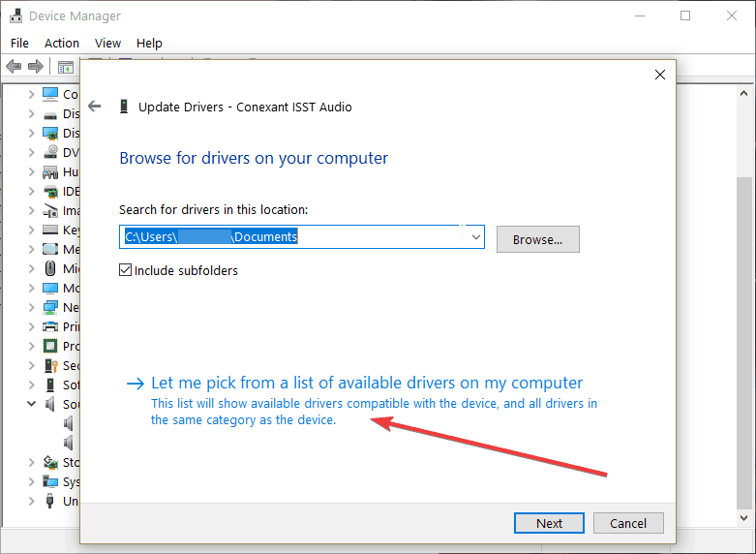This screenshot has width=756, height=554.
Task: Click the Back arrow in Device Manager toolbar
Action: click(x=14, y=66)
